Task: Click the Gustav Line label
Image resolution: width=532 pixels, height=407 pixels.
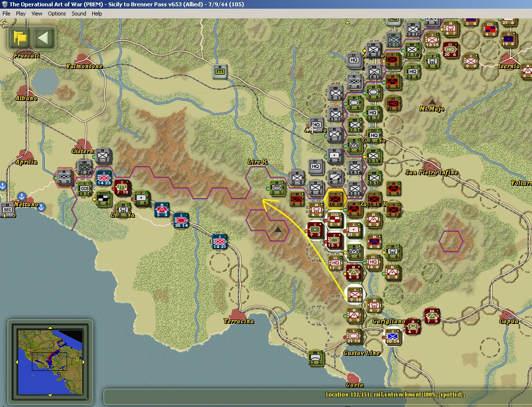Action: (361, 353)
